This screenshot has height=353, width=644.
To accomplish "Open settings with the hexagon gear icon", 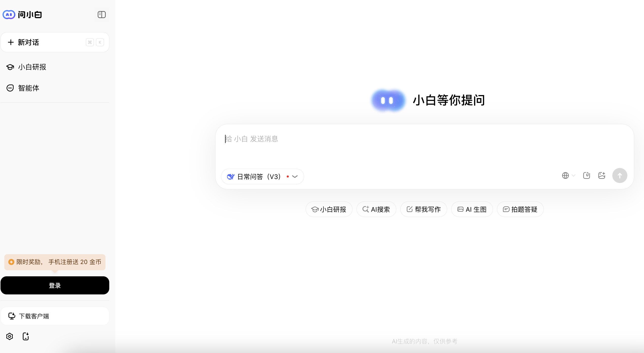I will click(x=10, y=336).
